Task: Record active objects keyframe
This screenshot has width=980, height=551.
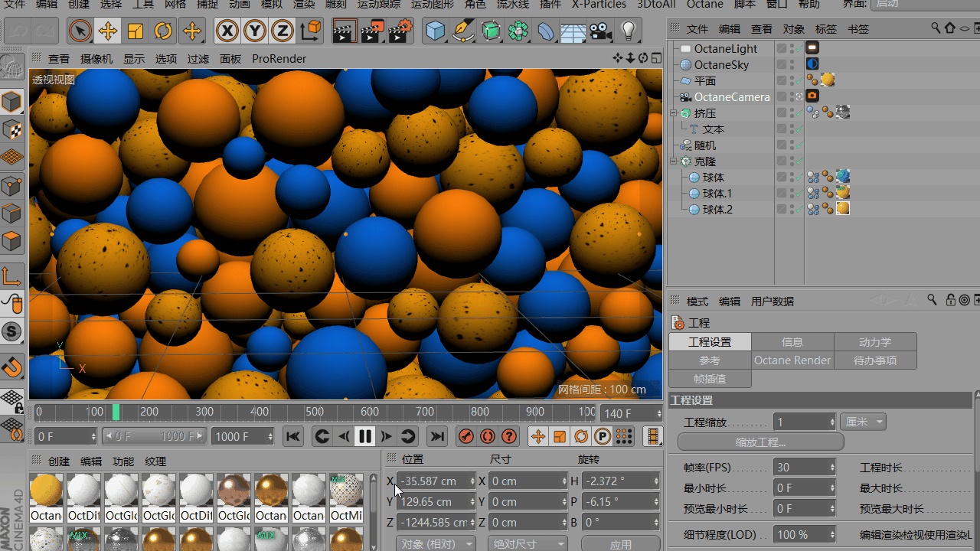Action: (465, 436)
